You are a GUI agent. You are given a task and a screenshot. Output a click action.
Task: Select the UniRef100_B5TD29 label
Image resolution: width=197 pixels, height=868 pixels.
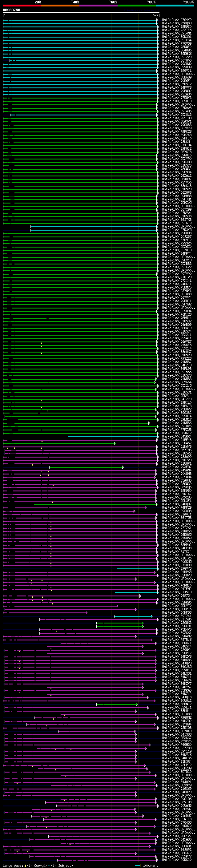pos(177,772)
